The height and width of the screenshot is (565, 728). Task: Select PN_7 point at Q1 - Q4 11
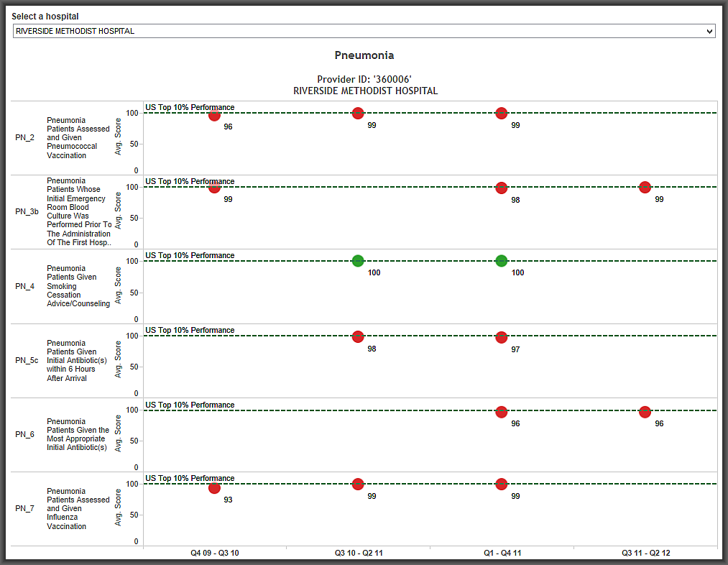coord(502,484)
